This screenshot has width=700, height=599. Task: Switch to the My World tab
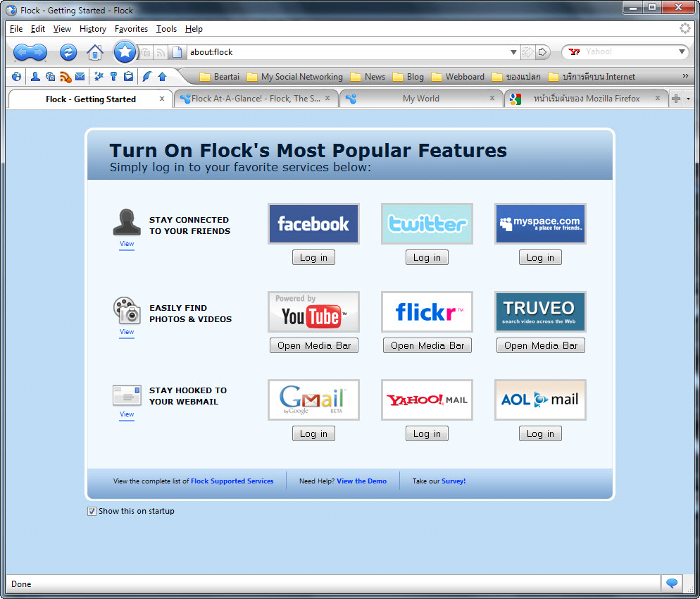coord(420,99)
